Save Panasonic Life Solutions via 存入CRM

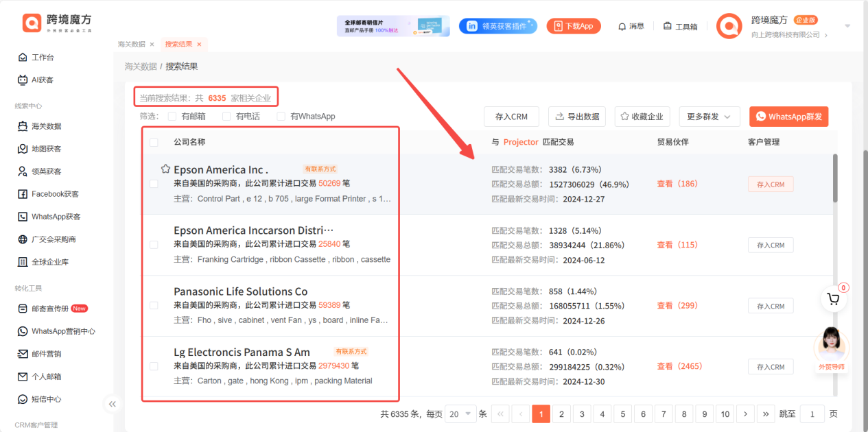click(771, 306)
